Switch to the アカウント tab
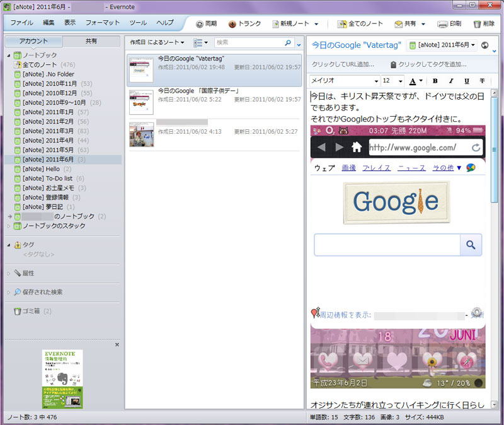Screen dimensions: 504x425 tap(33, 41)
